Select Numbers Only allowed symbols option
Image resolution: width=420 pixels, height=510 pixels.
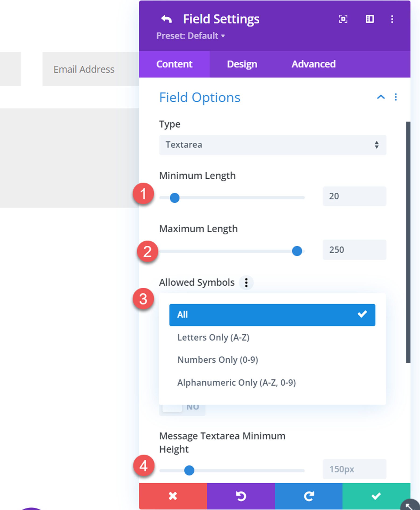tap(218, 360)
